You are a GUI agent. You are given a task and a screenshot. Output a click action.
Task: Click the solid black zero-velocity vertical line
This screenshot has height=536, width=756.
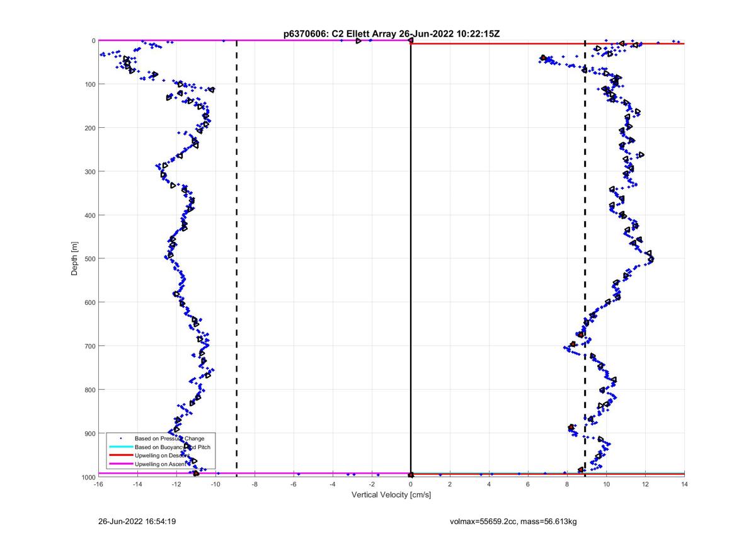pyautogui.click(x=411, y=258)
